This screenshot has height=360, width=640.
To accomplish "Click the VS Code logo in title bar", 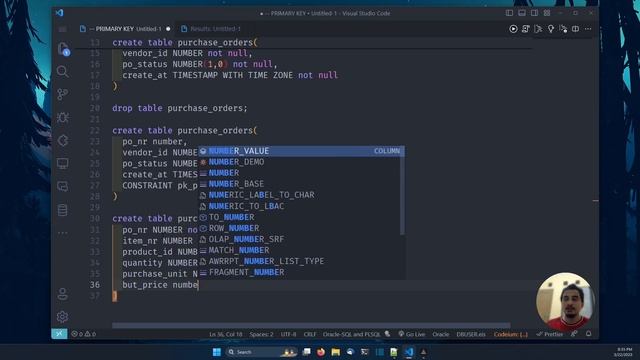I will pos(60,13).
